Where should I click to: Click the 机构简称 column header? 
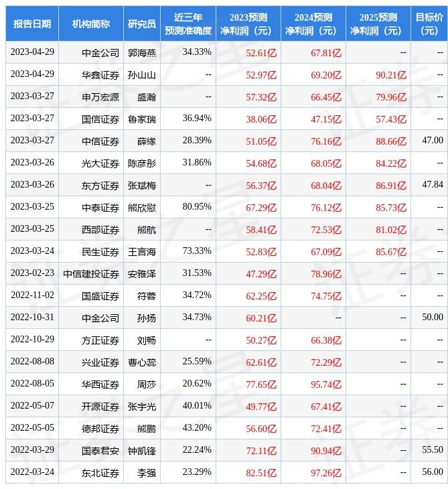(91, 23)
